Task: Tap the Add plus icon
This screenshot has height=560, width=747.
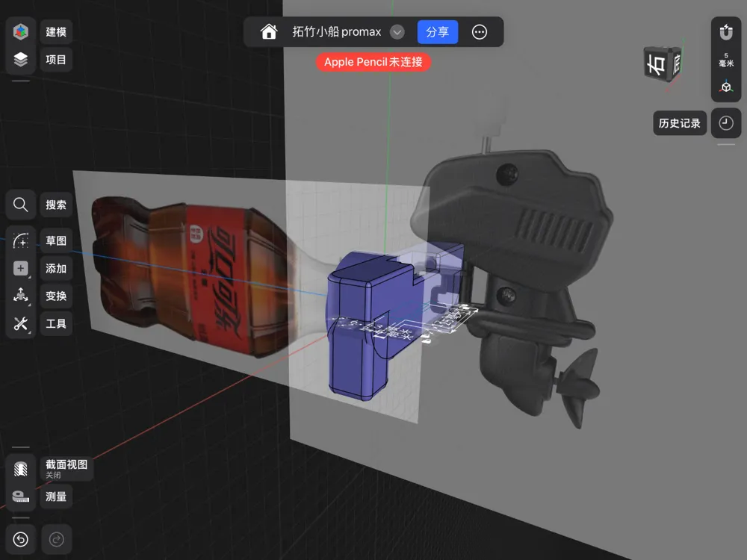Action: [x=21, y=268]
